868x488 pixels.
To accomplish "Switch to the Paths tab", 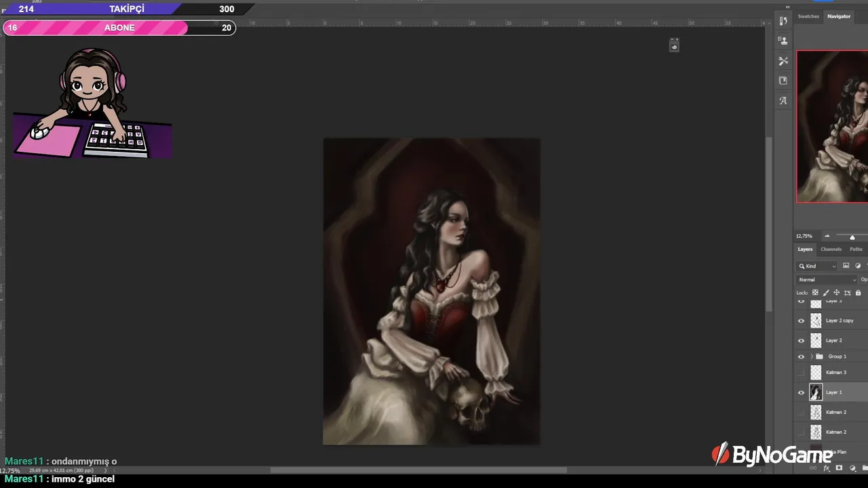I will (x=856, y=249).
